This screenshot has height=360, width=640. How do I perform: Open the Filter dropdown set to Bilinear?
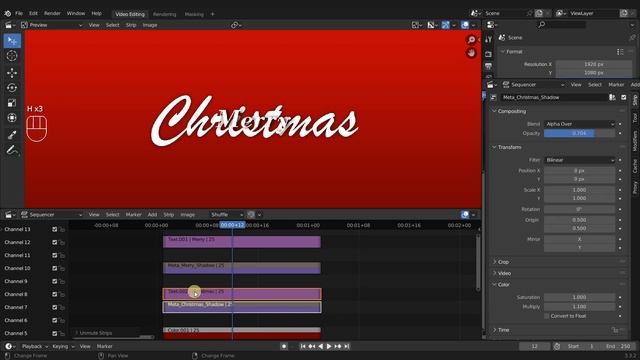(x=579, y=160)
